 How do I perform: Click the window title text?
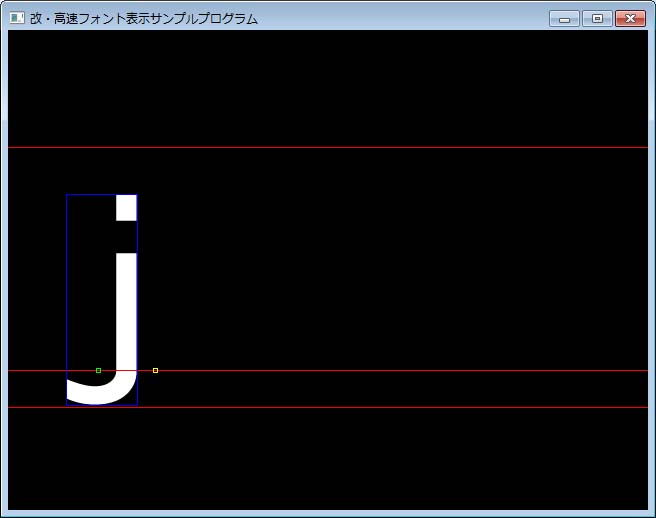[x=144, y=19]
